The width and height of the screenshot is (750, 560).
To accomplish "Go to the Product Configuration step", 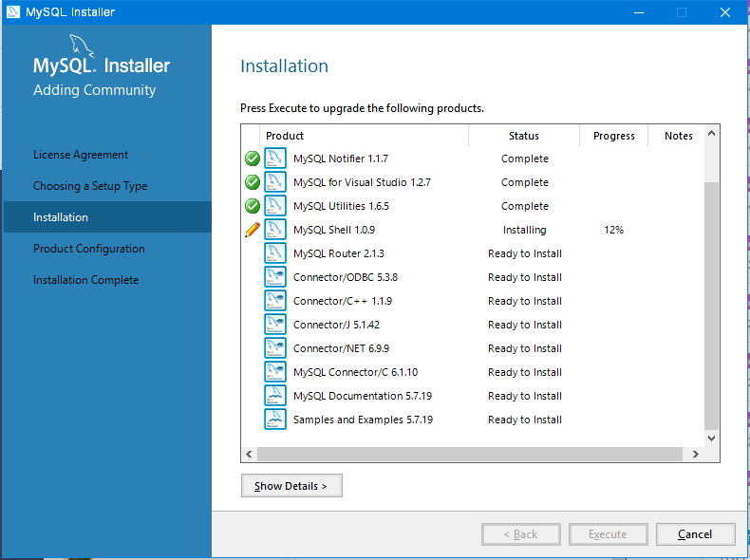I will [89, 249].
